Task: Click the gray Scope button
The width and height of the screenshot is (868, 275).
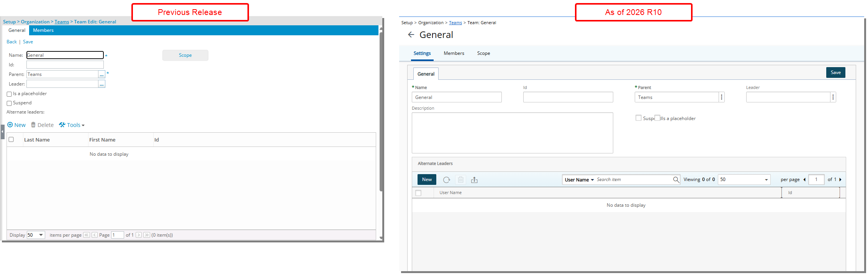Action: (x=185, y=55)
